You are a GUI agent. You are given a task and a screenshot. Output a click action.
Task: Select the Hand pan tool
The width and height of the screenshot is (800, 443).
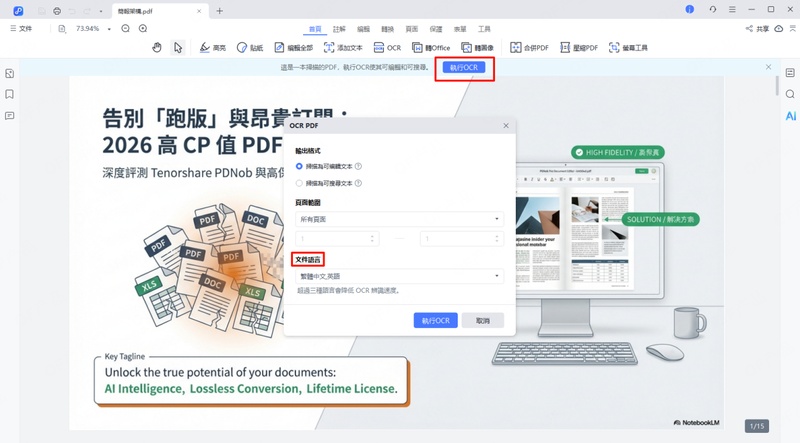point(157,47)
